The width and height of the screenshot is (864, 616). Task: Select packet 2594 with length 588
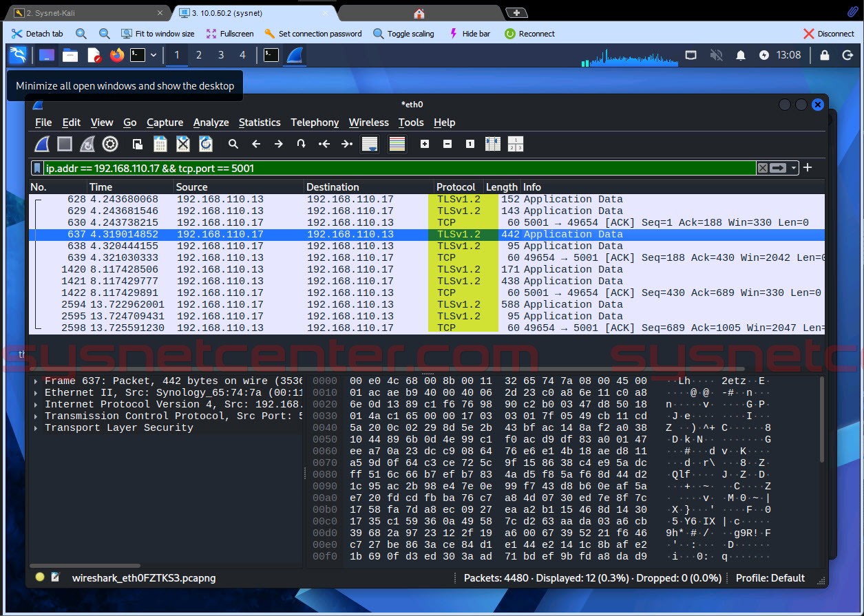pyautogui.click(x=427, y=304)
